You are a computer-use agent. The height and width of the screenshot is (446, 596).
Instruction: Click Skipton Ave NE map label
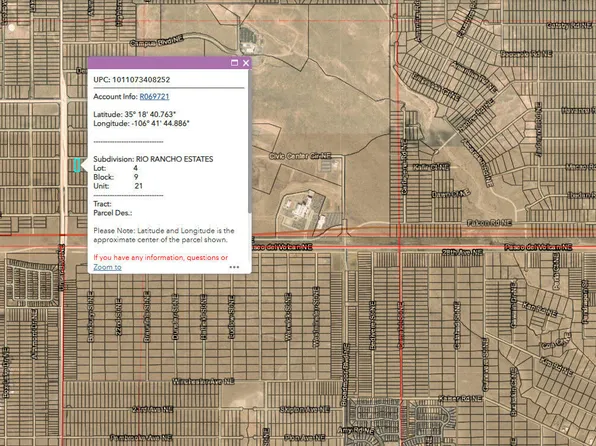click(304, 409)
